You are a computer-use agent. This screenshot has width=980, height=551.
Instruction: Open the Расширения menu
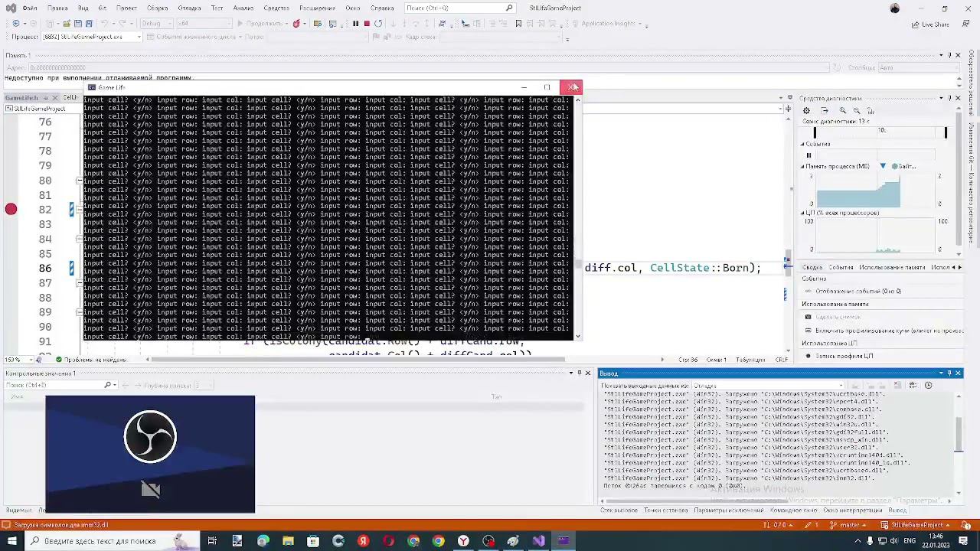pos(316,8)
